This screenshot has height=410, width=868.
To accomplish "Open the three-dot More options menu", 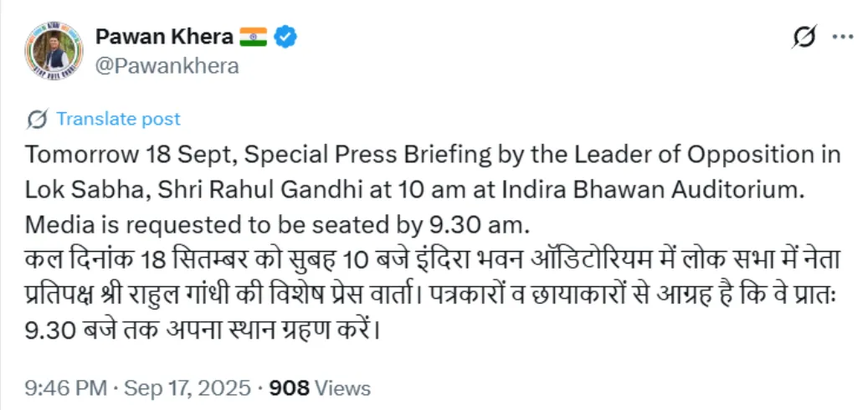I will coord(841,37).
